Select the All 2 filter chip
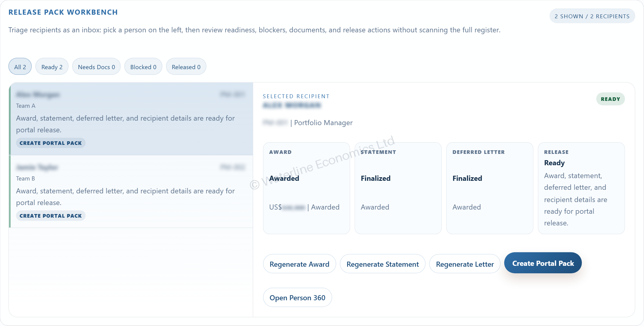 [x=20, y=67]
